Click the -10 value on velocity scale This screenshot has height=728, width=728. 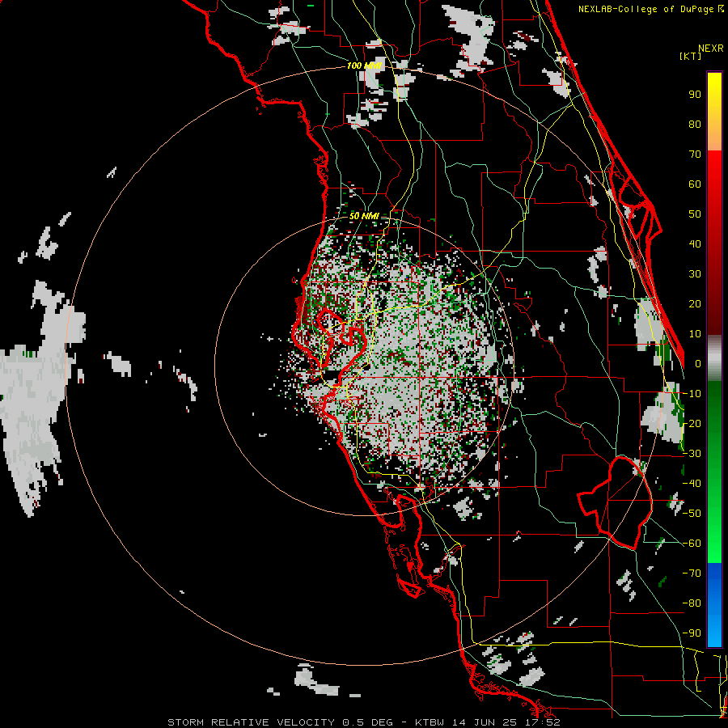click(x=692, y=394)
